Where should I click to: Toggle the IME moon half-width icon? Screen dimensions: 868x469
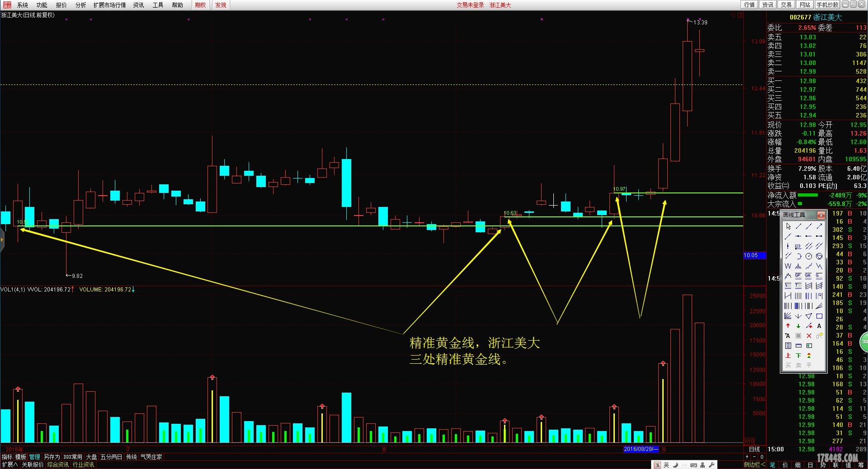coord(675,465)
